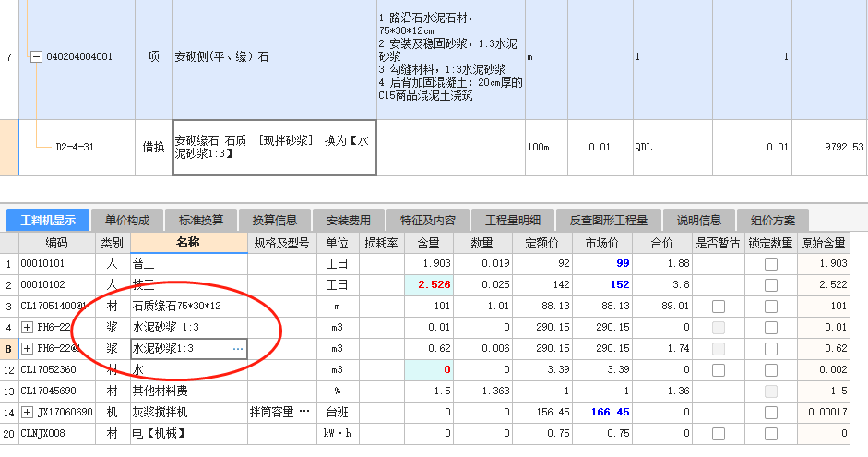Select the 其他材料费 name cell
868x457 pixels.
coord(188,391)
